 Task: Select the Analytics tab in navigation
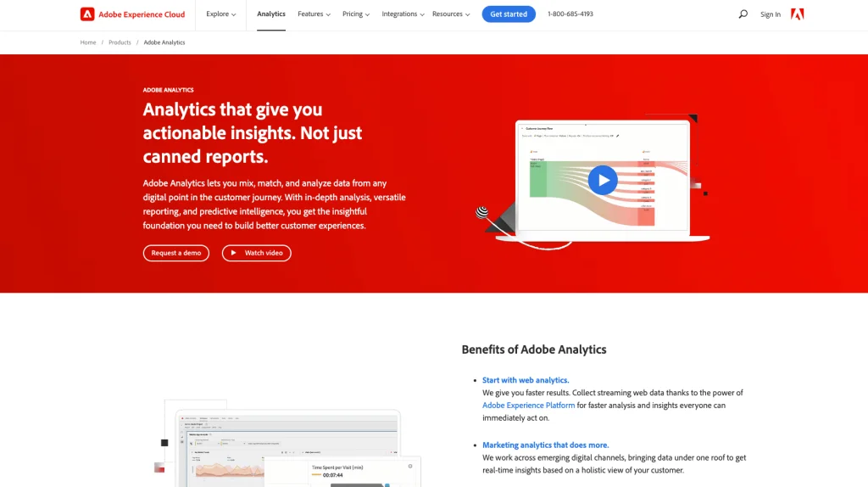[271, 14]
